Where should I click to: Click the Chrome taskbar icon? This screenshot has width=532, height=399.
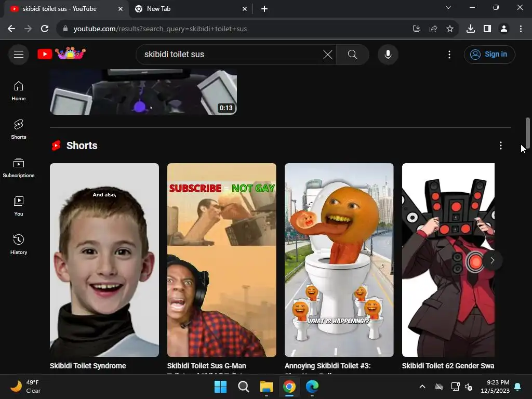tap(289, 387)
